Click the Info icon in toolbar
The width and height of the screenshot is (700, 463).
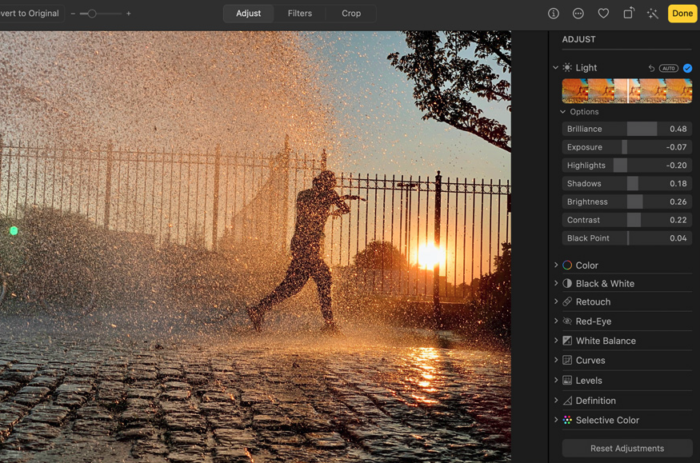coord(553,14)
